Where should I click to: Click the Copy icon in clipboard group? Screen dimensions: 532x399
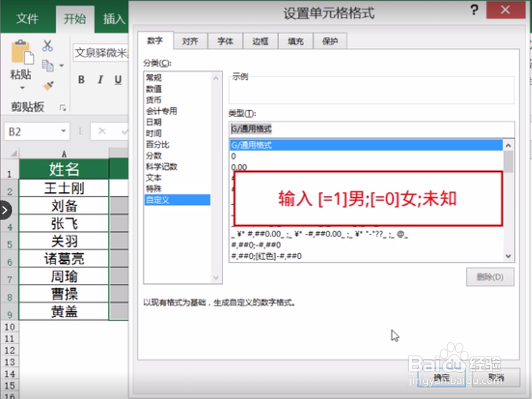click(x=47, y=65)
